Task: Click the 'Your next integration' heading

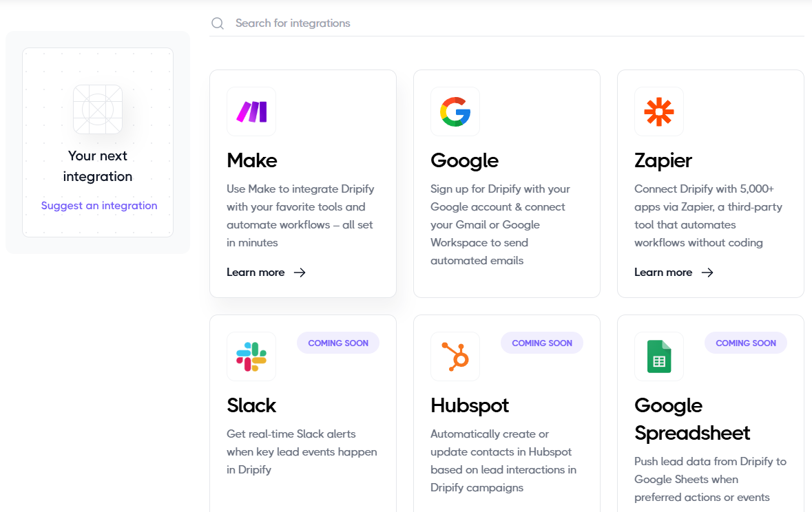Action: [x=98, y=166]
